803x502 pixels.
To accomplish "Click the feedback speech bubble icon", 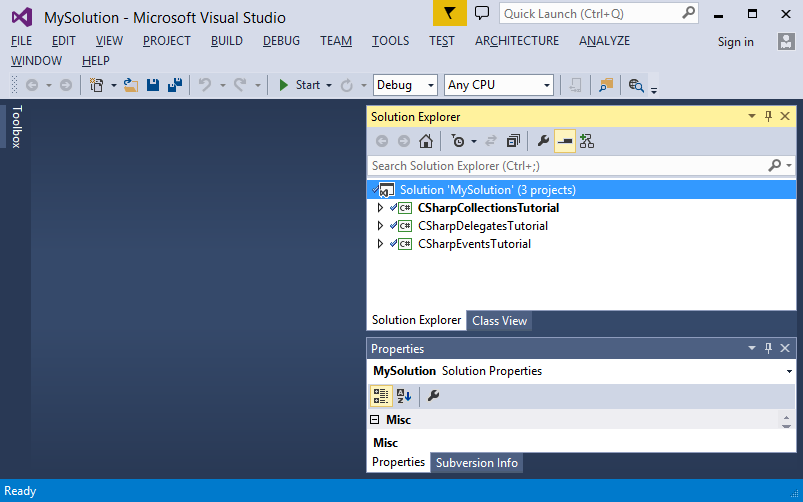I will point(482,13).
